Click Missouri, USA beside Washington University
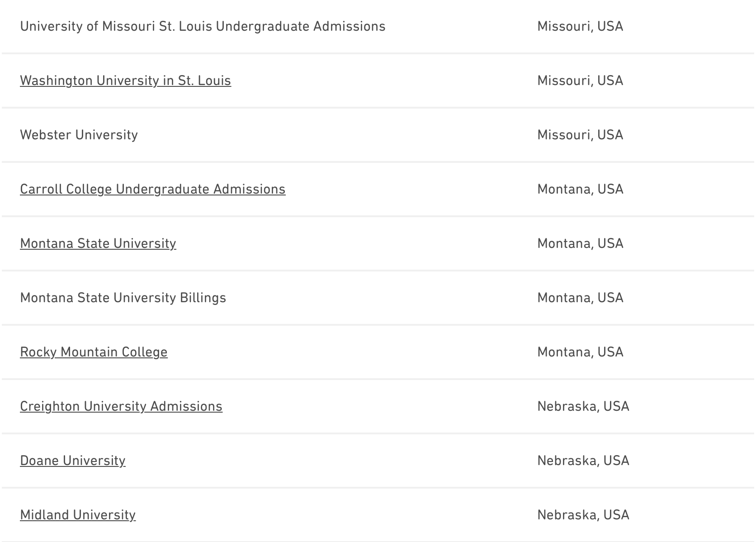 pos(580,81)
